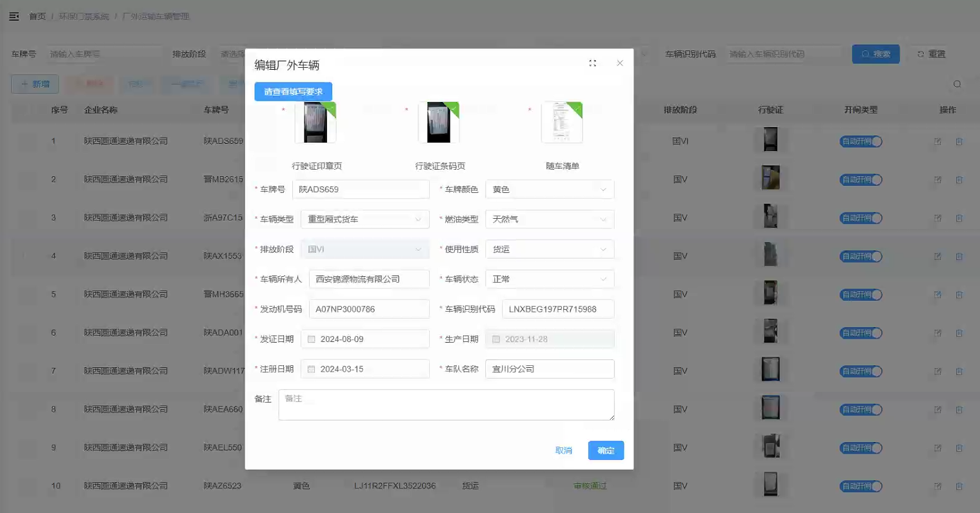Open the 车牌颜色 dropdown showing 黄色
The height and width of the screenshot is (513, 980).
(550, 190)
